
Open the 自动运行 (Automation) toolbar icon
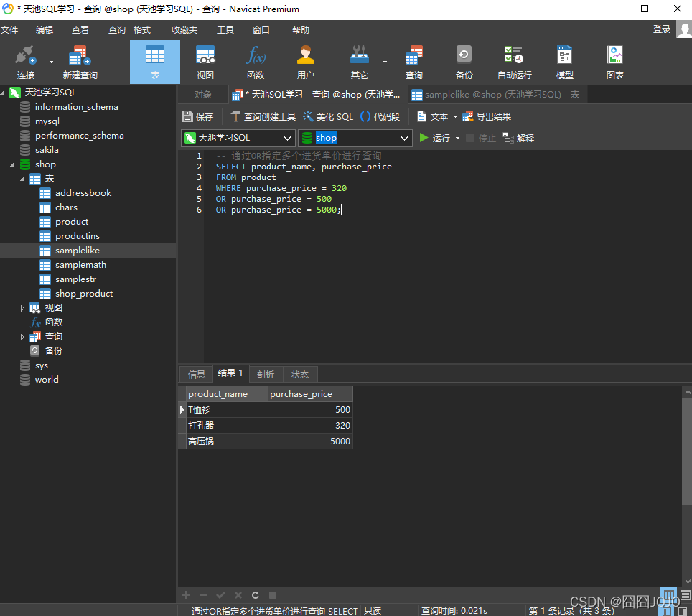click(x=514, y=62)
